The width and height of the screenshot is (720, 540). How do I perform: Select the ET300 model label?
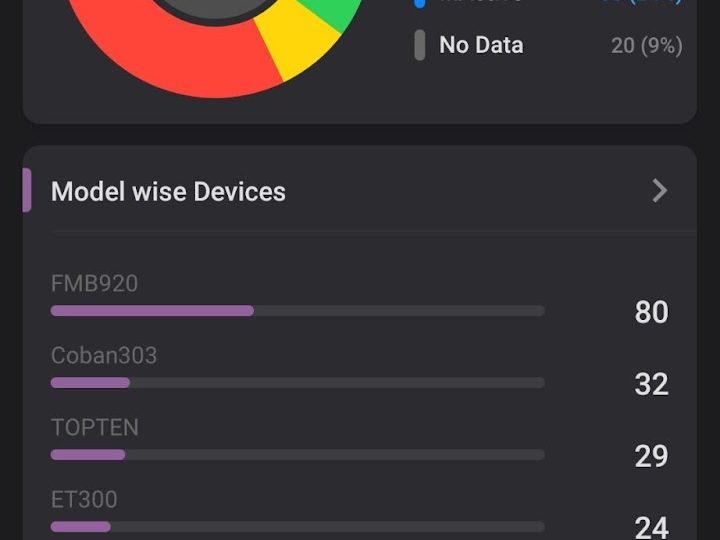(x=84, y=499)
